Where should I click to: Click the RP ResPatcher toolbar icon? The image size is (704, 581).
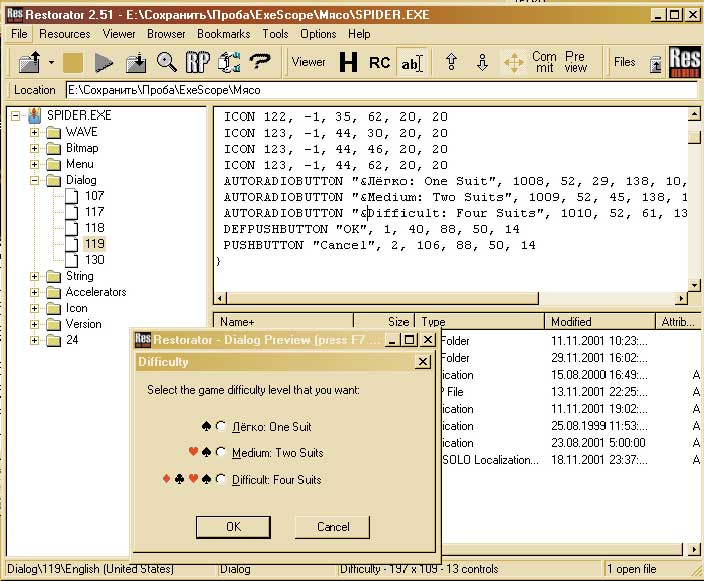[x=198, y=62]
